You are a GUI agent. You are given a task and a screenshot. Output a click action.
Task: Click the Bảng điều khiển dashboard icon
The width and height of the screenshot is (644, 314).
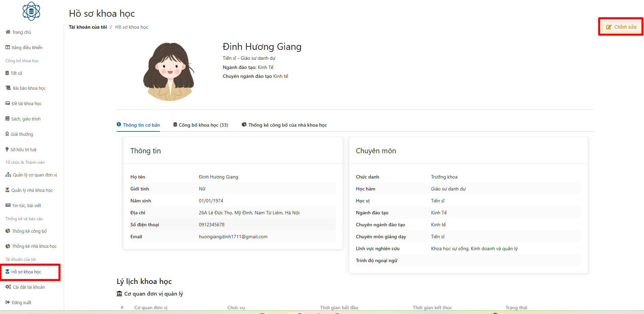tap(8, 47)
